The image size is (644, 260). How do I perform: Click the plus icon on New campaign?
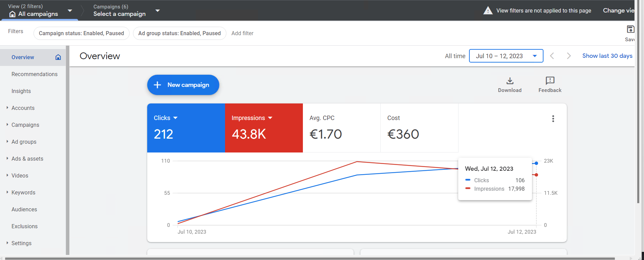157,85
